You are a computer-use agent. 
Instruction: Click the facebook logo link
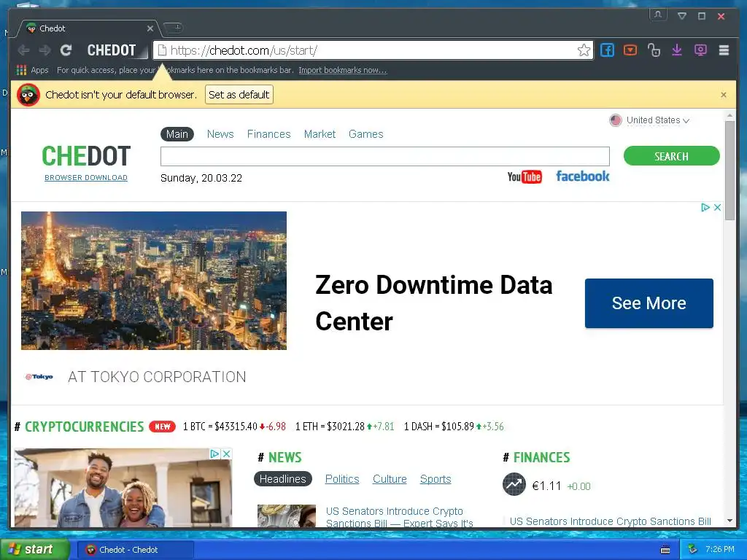(x=583, y=176)
